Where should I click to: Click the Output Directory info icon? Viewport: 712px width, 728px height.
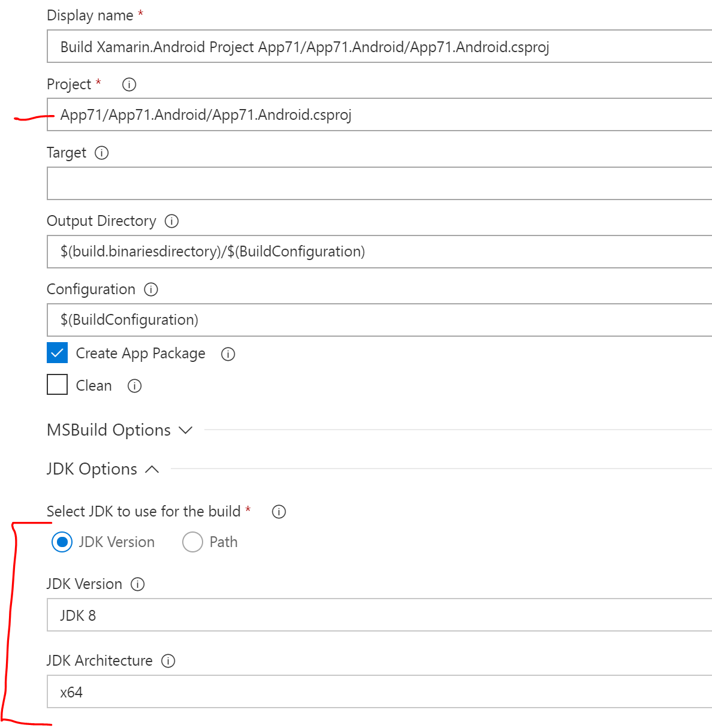point(171,221)
